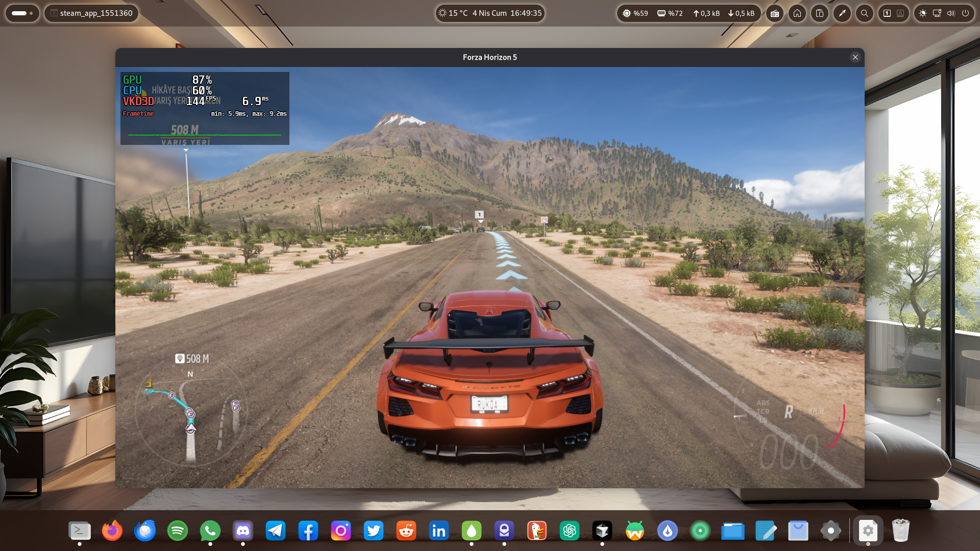Screen dimensions: 980x551
Task: Click the power icon in system tray
Action: [965, 13]
